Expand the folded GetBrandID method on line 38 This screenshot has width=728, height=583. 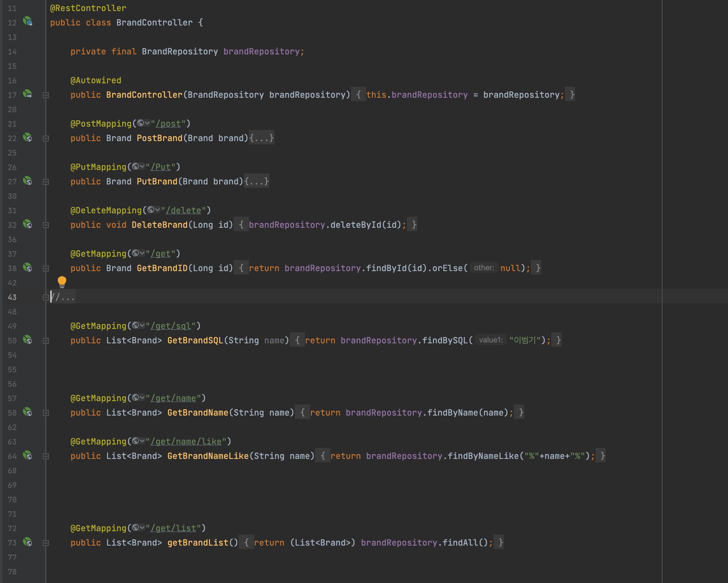click(x=46, y=269)
